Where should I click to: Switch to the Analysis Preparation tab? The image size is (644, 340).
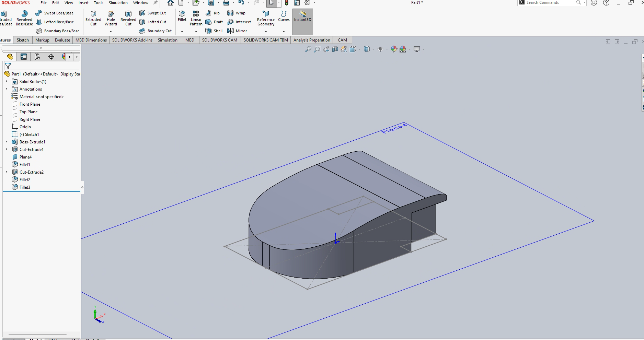pos(312,40)
